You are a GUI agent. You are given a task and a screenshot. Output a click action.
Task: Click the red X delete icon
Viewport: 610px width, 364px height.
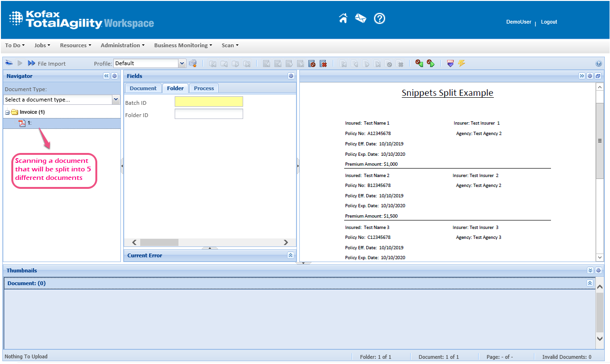pyautogui.click(x=323, y=64)
